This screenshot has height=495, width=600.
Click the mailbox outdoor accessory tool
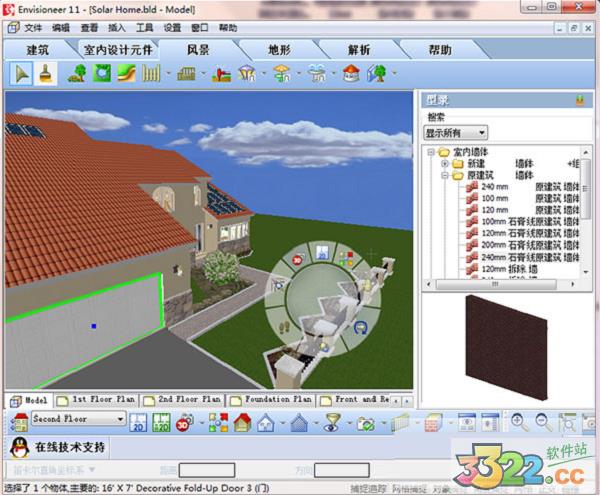tap(221, 74)
